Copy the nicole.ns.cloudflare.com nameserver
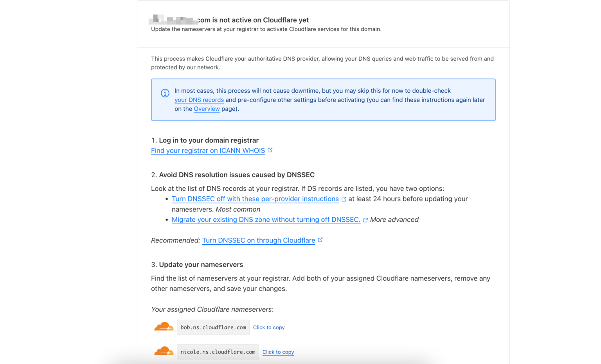This screenshot has height=364, width=601. pos(278,351)
